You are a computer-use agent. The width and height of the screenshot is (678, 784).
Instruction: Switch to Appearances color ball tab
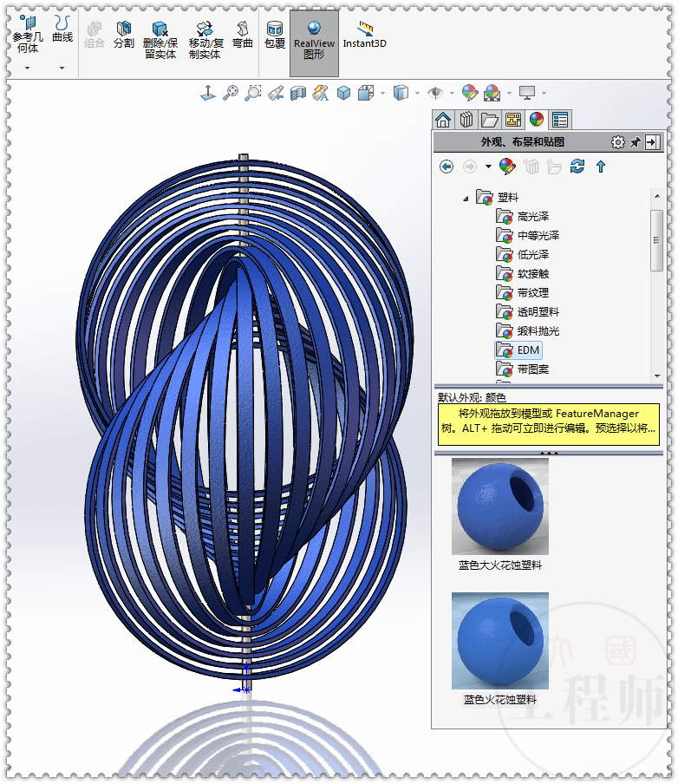click(537, 120)
